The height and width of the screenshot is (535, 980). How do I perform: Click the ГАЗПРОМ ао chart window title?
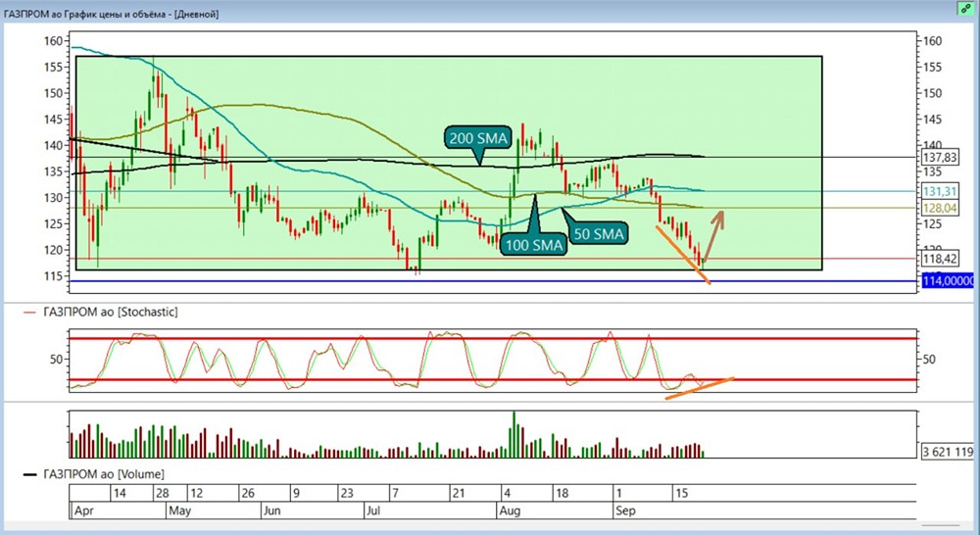(112, 14)
